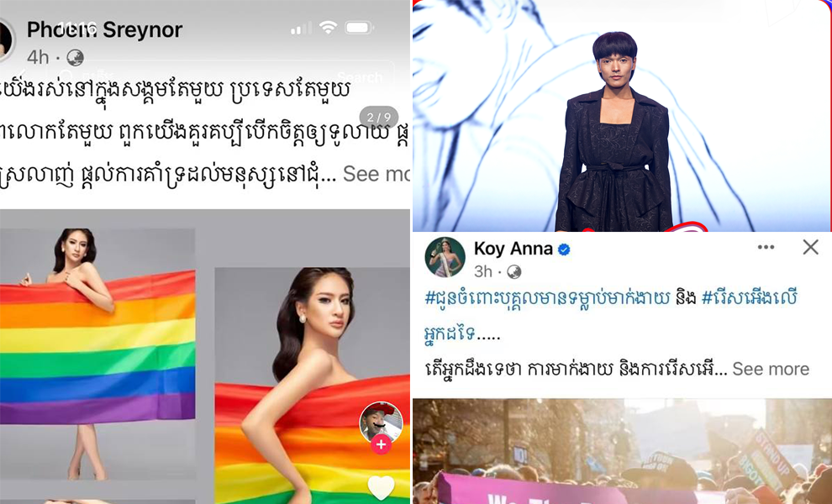Open the full-body rainbow flag photo
Viewport: 832px width, 504px height.
(x=97, y=355)
